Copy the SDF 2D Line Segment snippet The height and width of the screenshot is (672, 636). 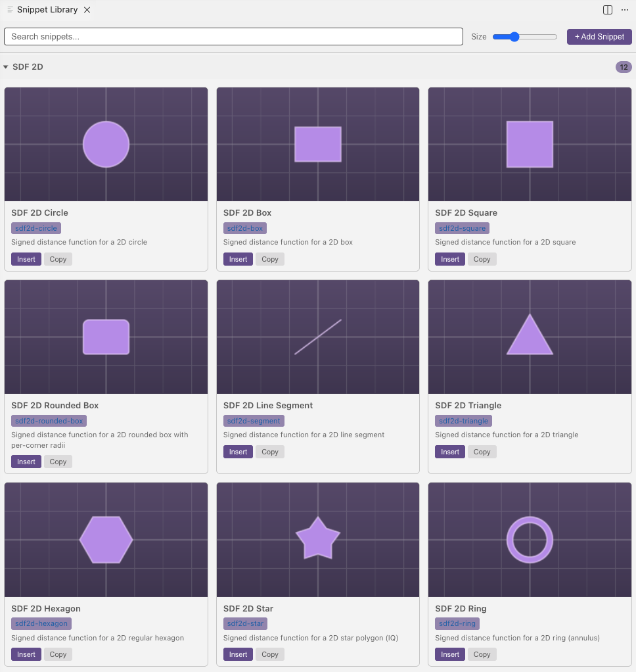pos(270,452)
